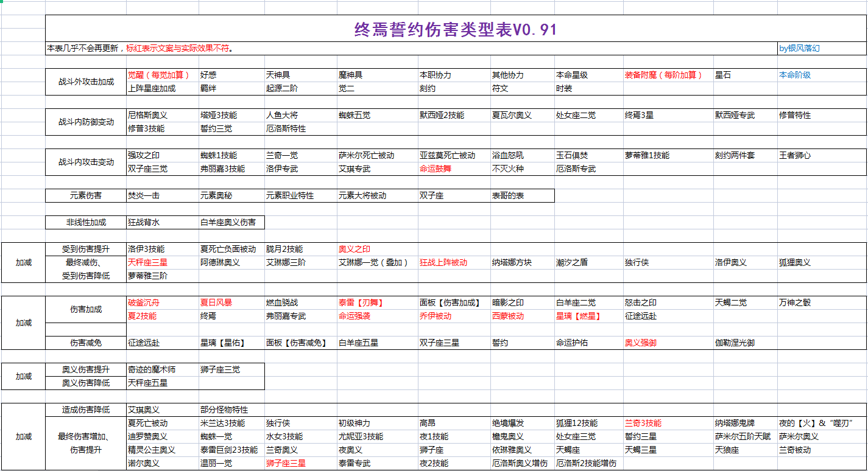Click the row header 元素伤害
The image size is (868, 471).
coord(86,195)
